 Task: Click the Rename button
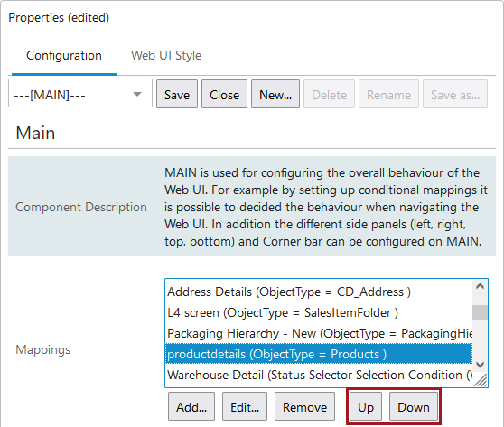388,94
